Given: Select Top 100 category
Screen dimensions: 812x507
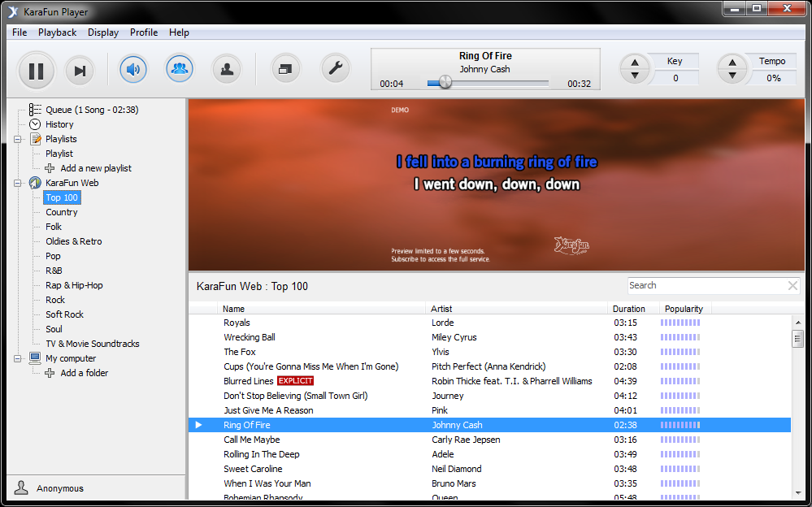Looking at the screenshot, I should [62, 197].
